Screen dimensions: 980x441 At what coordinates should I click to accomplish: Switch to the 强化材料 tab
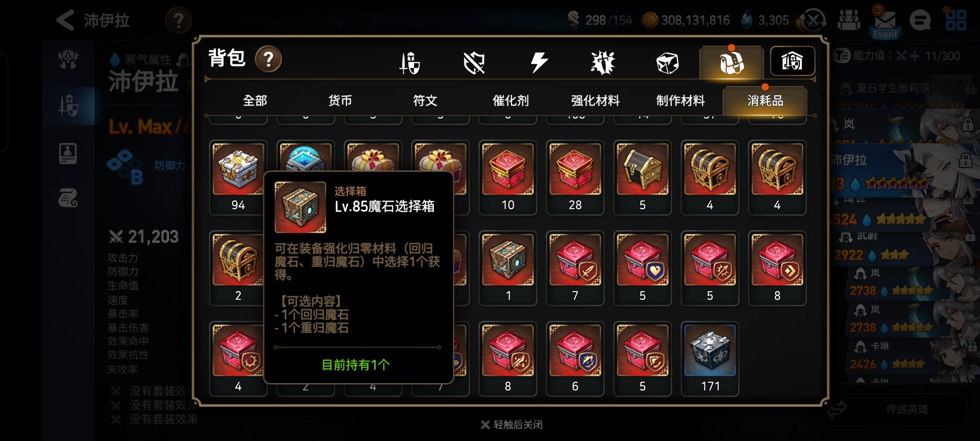point(595,100)
